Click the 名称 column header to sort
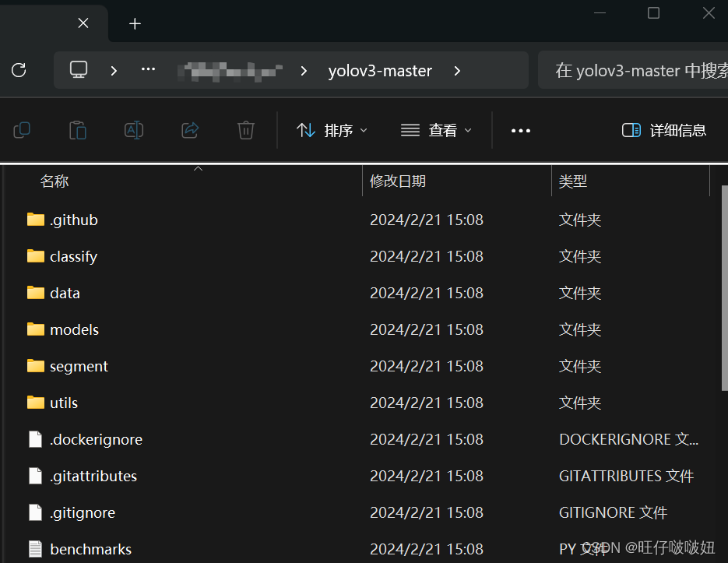 tap(55, 181)
